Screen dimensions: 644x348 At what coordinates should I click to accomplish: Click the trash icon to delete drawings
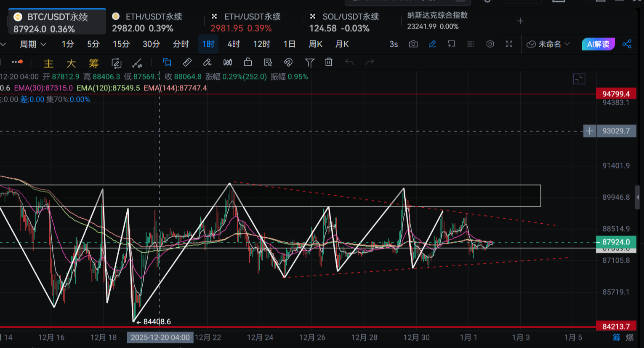point(328,62)
